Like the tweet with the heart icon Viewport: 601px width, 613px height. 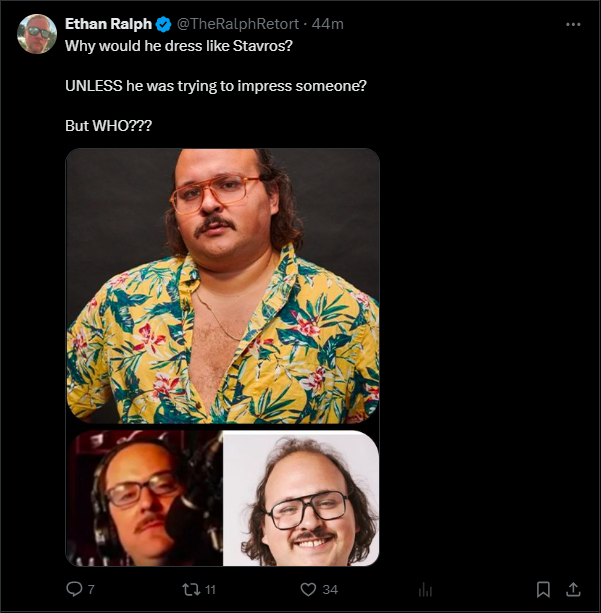click(x=308, y=589)
